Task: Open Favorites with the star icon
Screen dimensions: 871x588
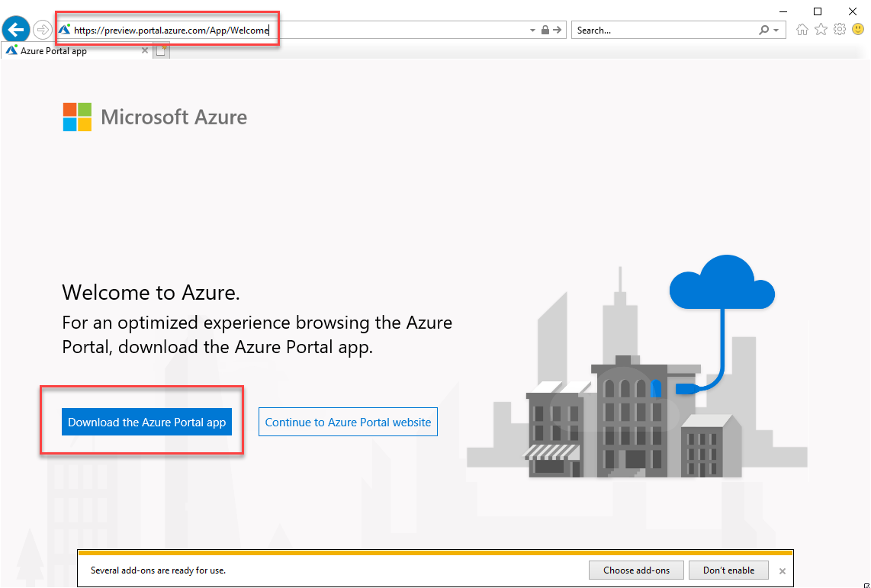Action: pos(821,30)
